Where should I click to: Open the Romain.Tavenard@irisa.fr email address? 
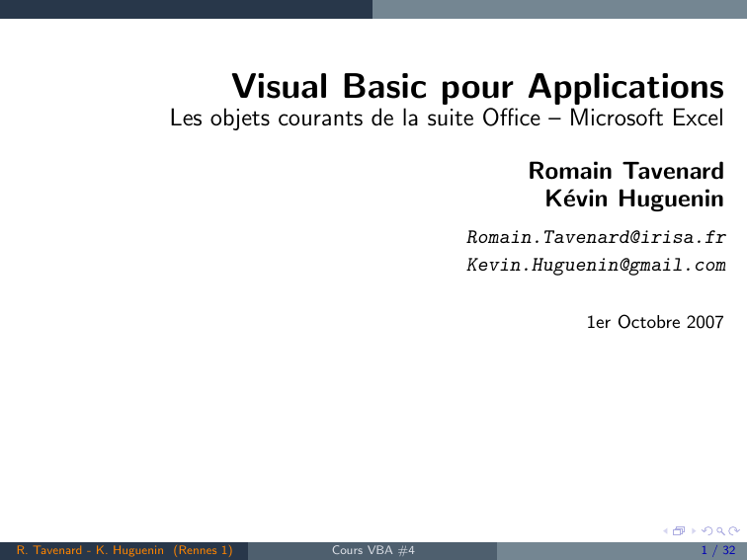tap(596, 237)
